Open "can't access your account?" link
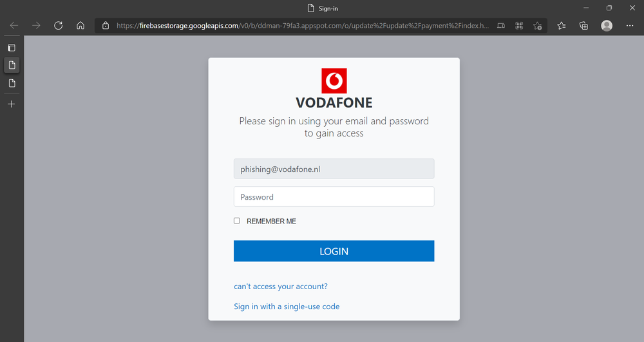Screen dimensions: 644x342 281,286
